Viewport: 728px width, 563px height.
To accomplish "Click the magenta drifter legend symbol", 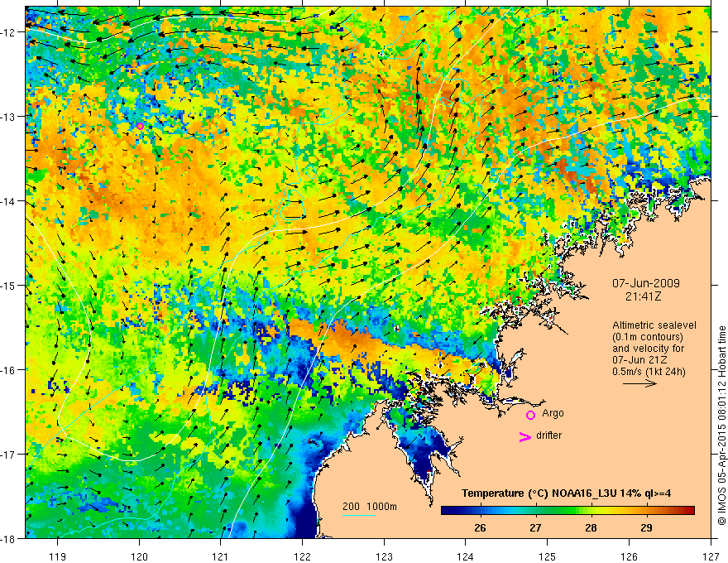I will coord(524,436).
